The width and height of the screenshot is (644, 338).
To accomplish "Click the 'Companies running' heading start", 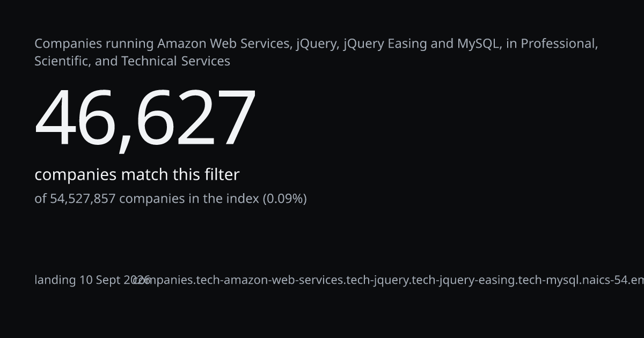I will pyautogui.click(x=94, y=44).
